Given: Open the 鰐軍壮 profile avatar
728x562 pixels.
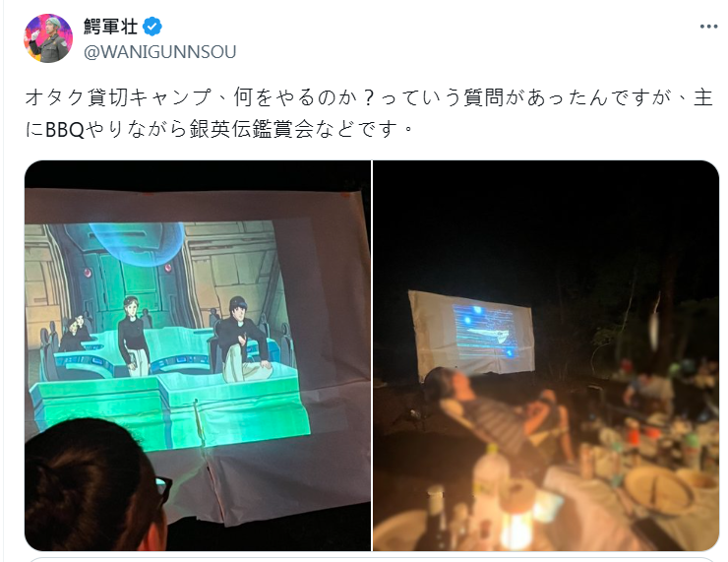Looking at the screenshot, I should [x=48, y=38].
